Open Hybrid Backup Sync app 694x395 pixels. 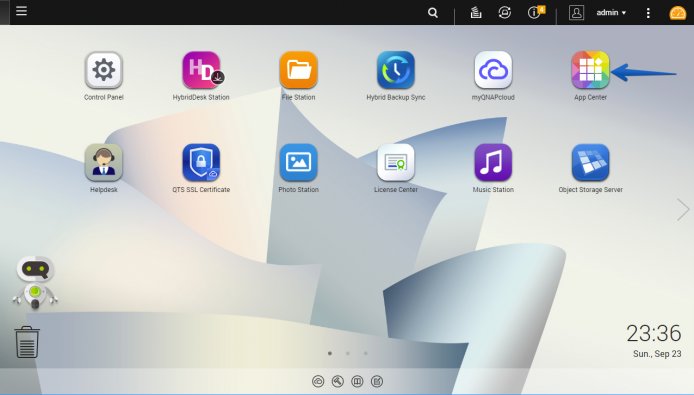point(396,70)
